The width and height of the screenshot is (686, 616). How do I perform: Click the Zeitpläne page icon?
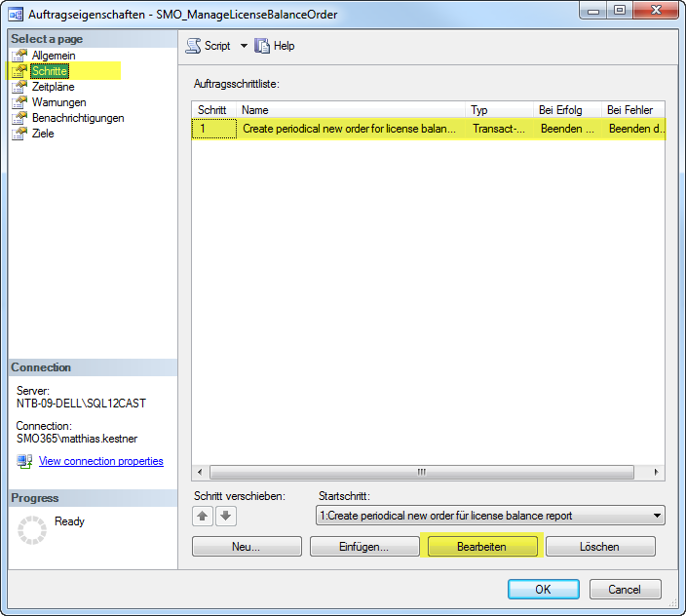(19, 87)
